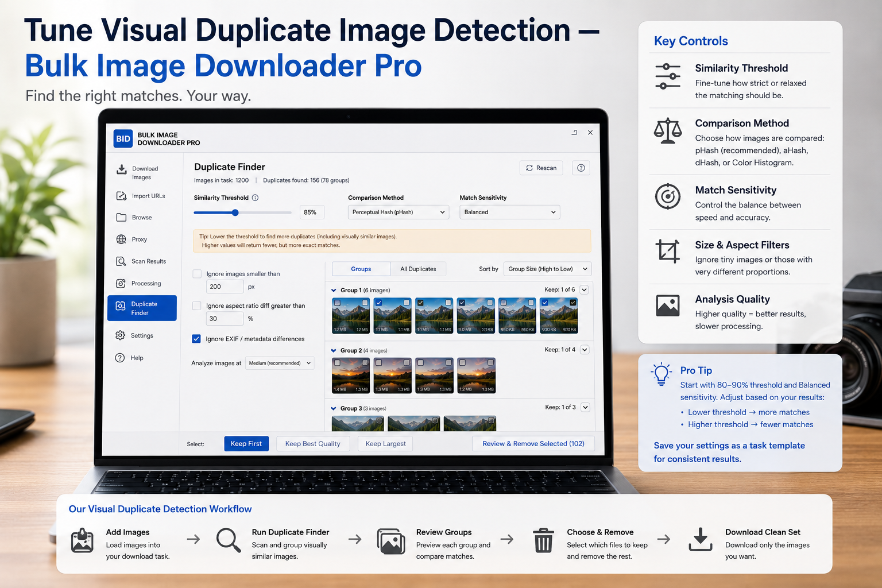
Task: Enable Ignore images smaller than checkbox
Action: tap(197, 274)
